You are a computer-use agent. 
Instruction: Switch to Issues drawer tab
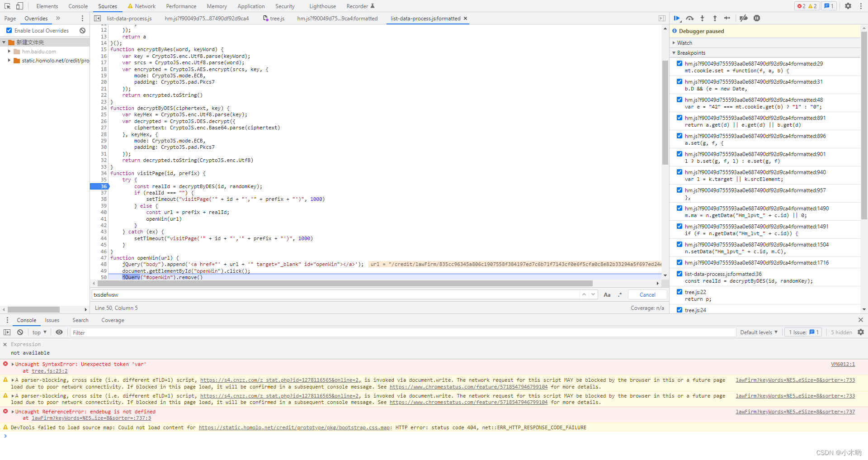click(x=52, y=320)
